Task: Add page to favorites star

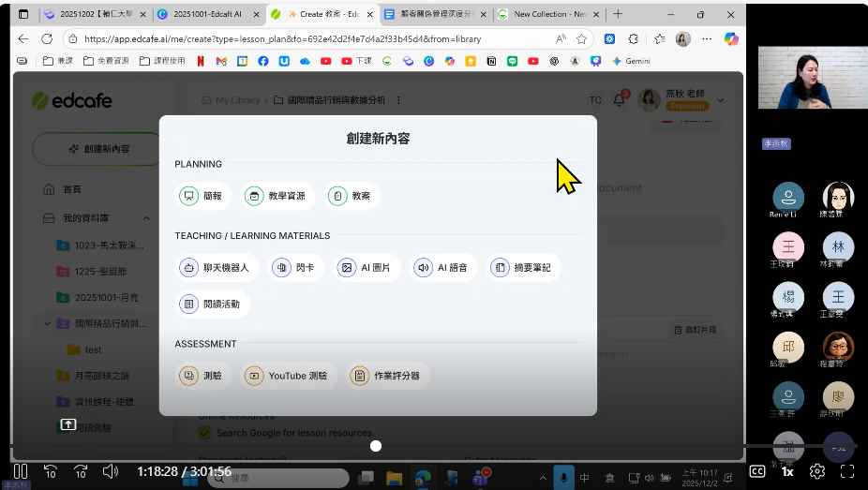Action: point(581,38)
